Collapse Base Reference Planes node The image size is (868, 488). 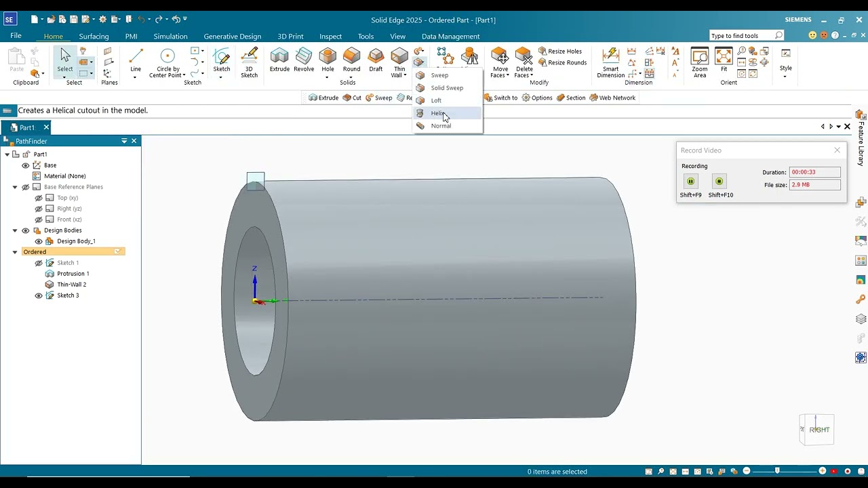point(15,187)
